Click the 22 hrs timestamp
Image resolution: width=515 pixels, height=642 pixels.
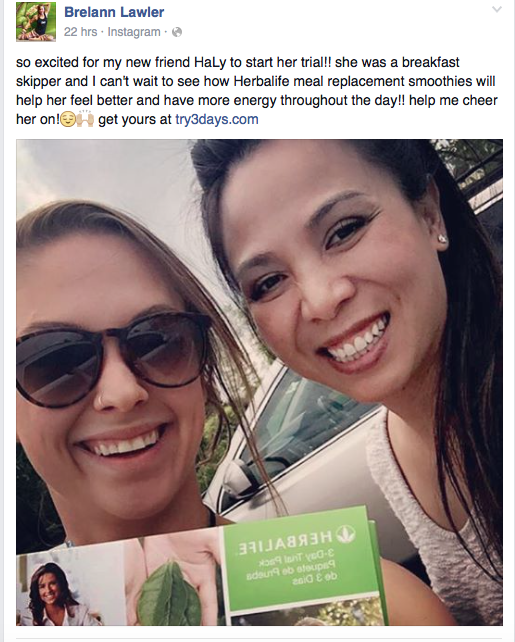click(x=80, y=32)
